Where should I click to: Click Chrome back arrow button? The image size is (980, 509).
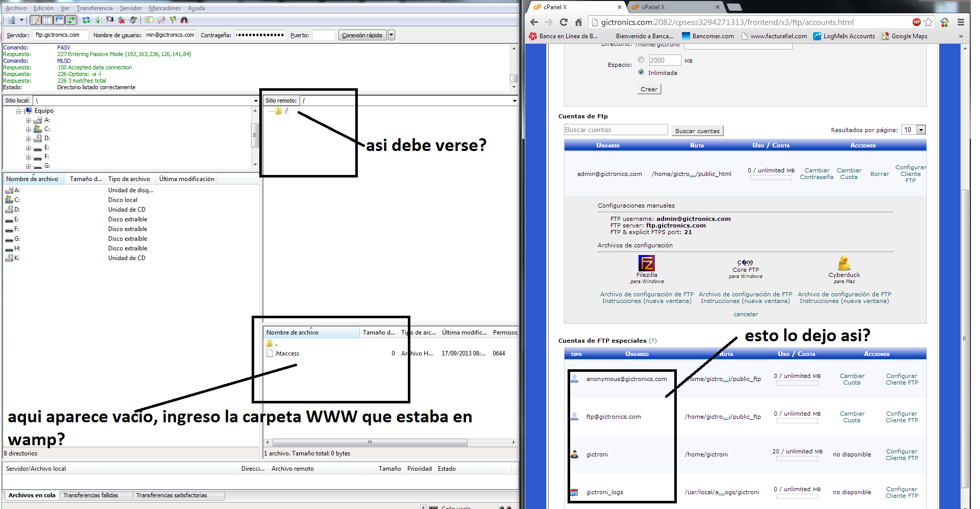[x=534, y=22]
